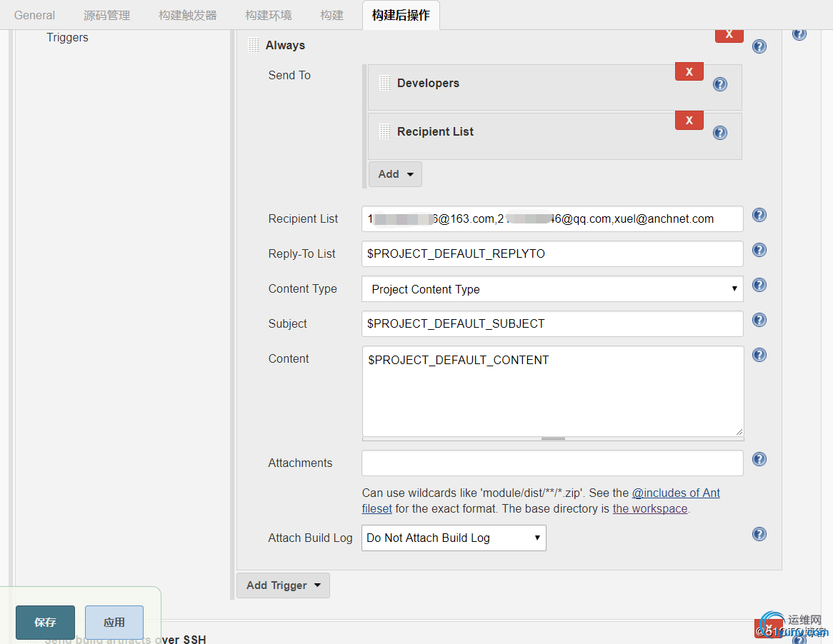
Task: Switch to the 构建 tab
Action: click(x=332, y=15)
